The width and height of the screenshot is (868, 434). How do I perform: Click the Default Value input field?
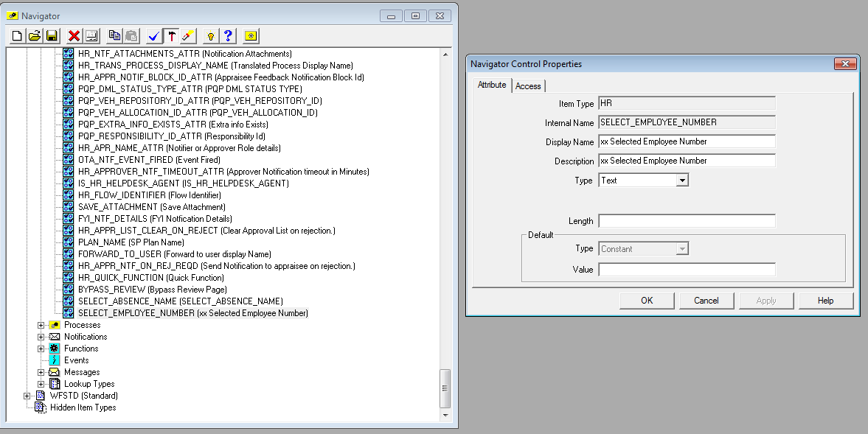687,270
